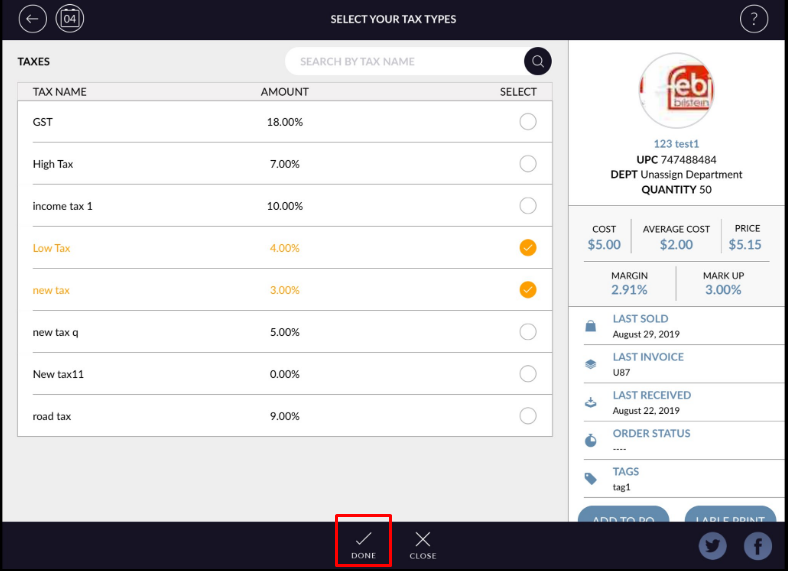
Task: Open the Facebook icon
Action: (758, 545)
